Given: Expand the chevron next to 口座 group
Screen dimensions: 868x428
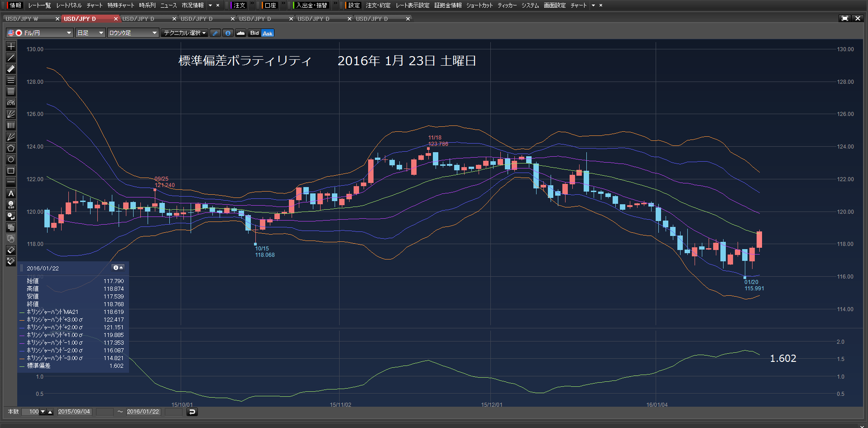Looking at the screenshot, I should coord(283,4).
